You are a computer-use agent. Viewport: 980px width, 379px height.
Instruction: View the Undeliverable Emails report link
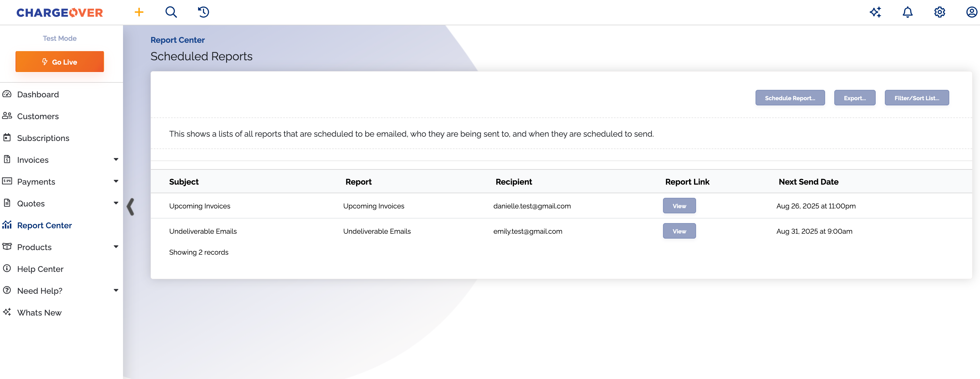[x=679, y=231]
